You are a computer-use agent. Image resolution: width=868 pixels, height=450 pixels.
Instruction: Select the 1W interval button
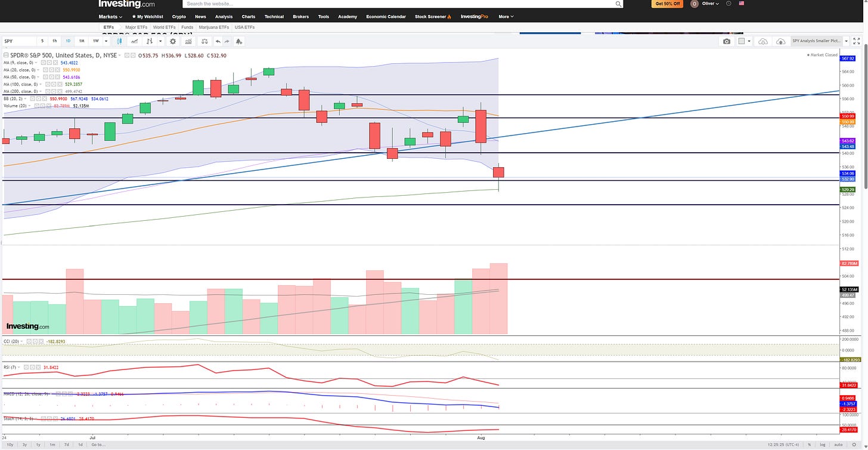[x=96, y=41]
